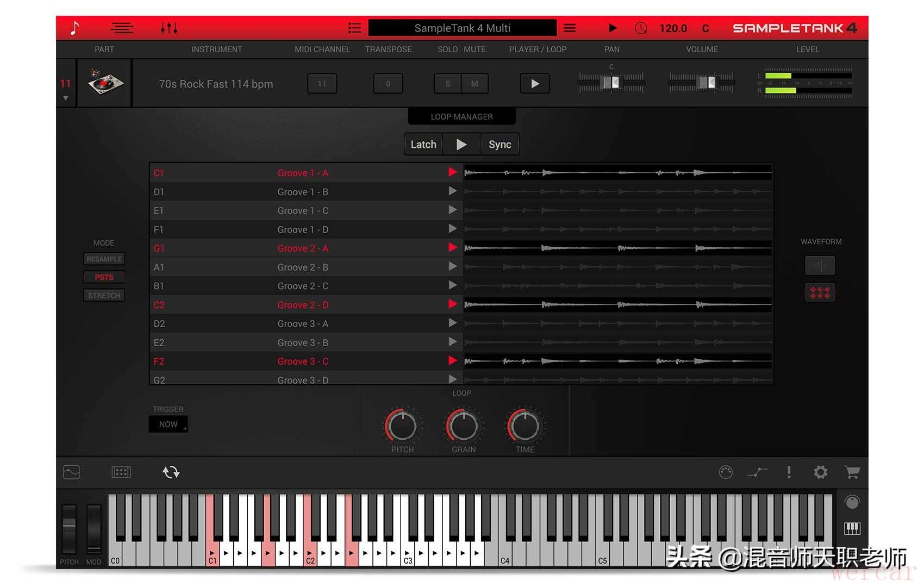924x587 pixels.
Task: Open the hamburger menu right of the multi name
Action: point(570,28)
